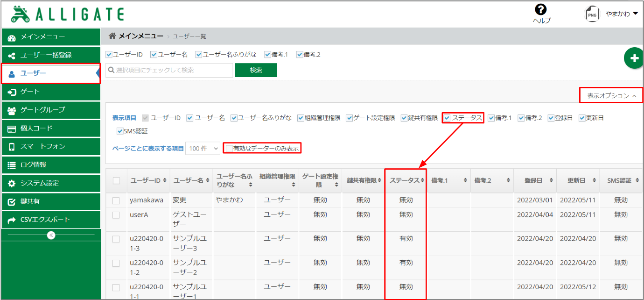Click the CSVエクスポート arrow icon in the sidebar
This screenshot has width=644, height=300.
[12, 220]
